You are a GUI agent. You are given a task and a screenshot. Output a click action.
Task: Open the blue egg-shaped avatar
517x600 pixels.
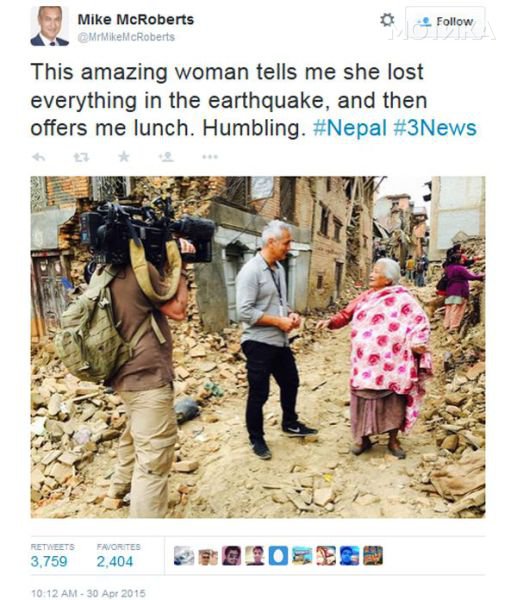(x=278, y=556)
